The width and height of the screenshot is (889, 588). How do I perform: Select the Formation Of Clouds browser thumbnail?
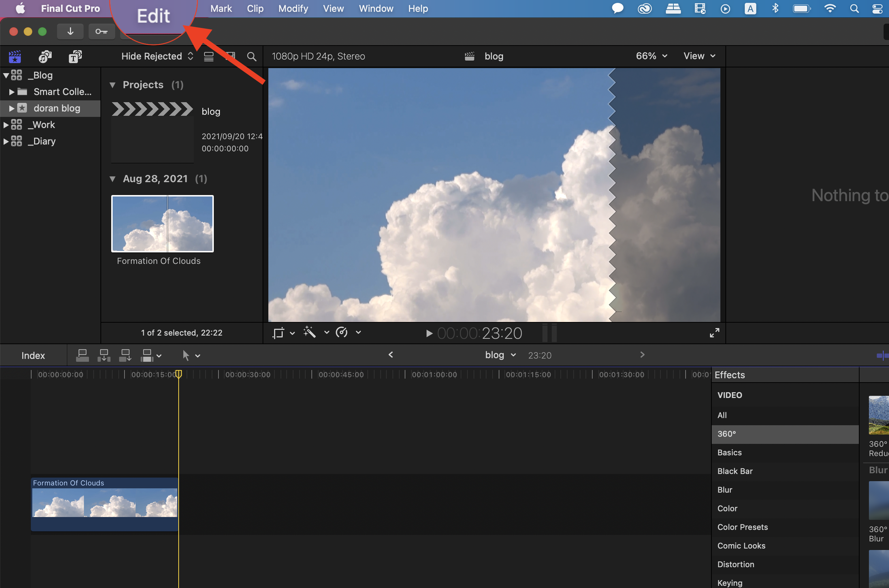162,223
